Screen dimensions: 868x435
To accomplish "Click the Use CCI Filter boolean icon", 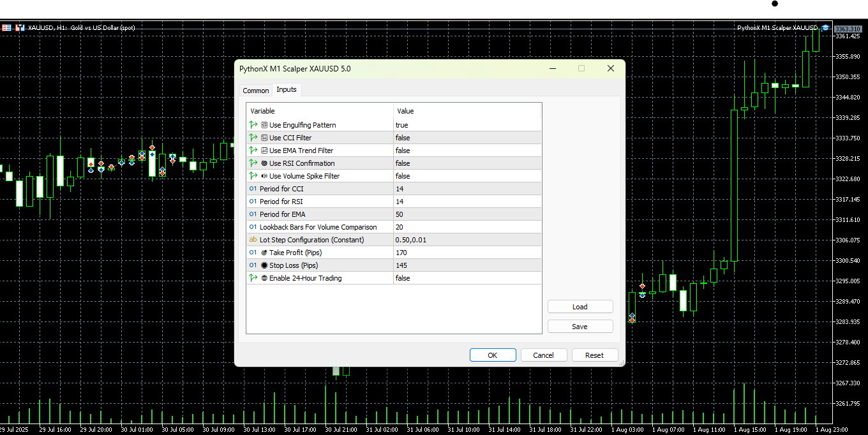I will 253,138.
